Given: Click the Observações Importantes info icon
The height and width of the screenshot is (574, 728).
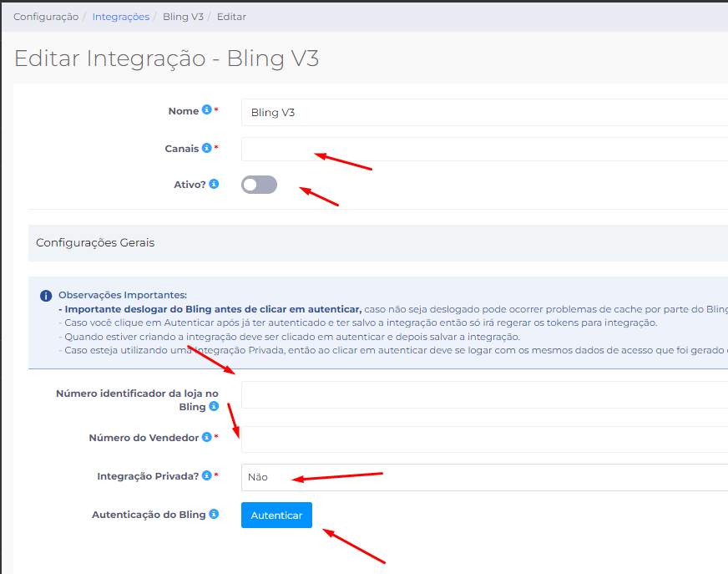Looking at the screenshot, I should pos(46,296).
